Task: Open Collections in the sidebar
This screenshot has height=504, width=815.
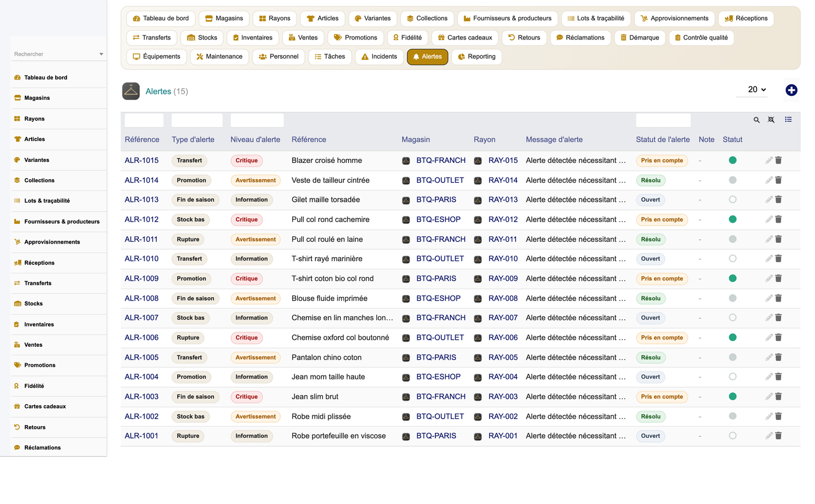Action: point(39,180)
